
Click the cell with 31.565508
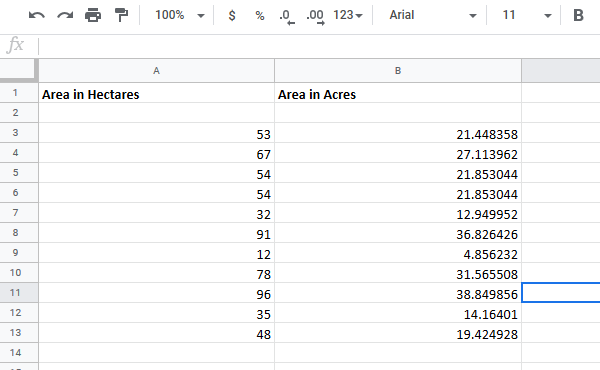click(398, 272)
